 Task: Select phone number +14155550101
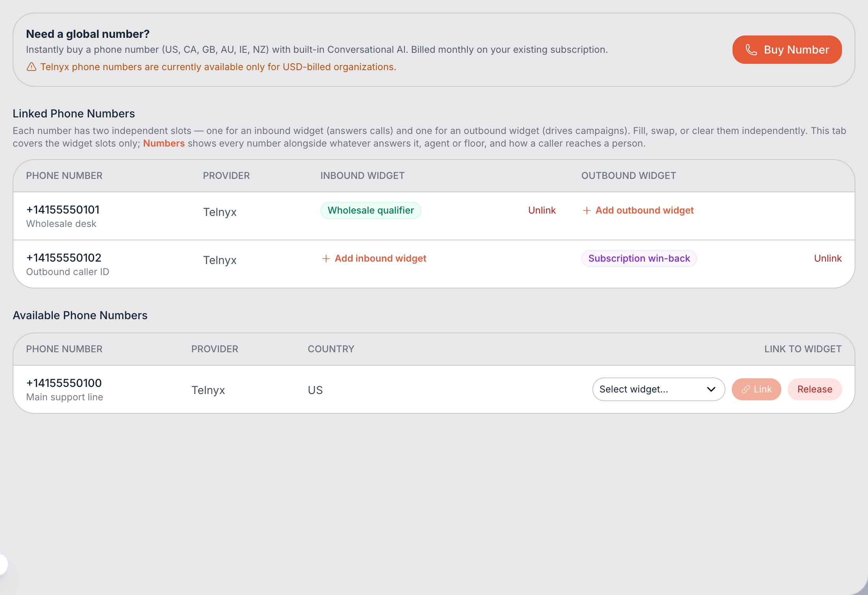click(x=63, y=210)
